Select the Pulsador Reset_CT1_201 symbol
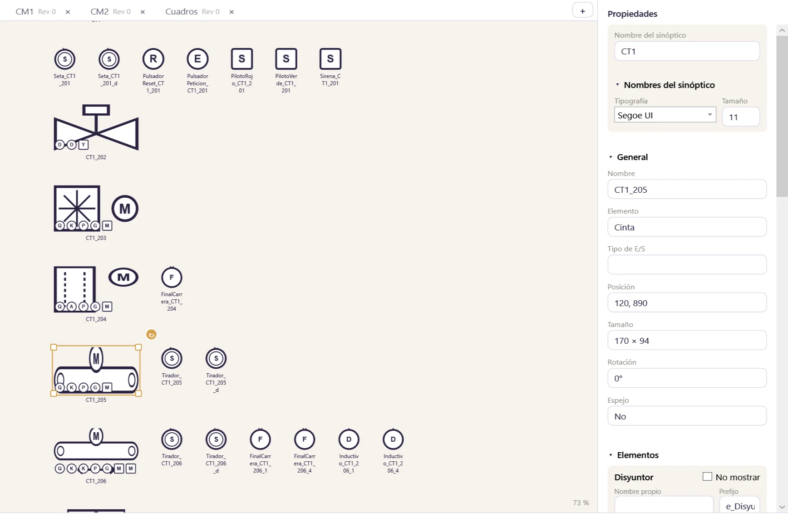 (153, 59)
